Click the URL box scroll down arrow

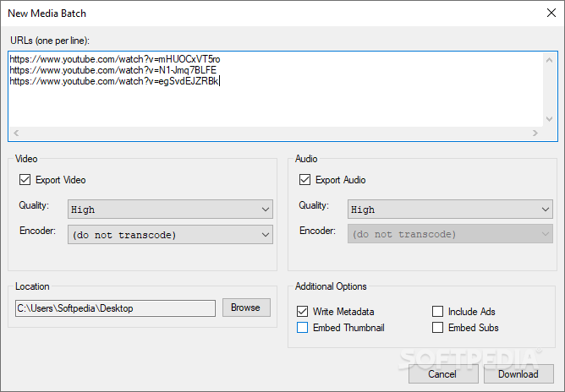point(549,119)
